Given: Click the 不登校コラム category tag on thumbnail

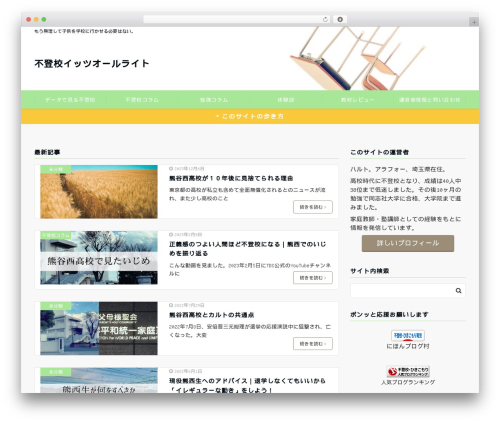Looking at the screenshot, I should 56,235.
